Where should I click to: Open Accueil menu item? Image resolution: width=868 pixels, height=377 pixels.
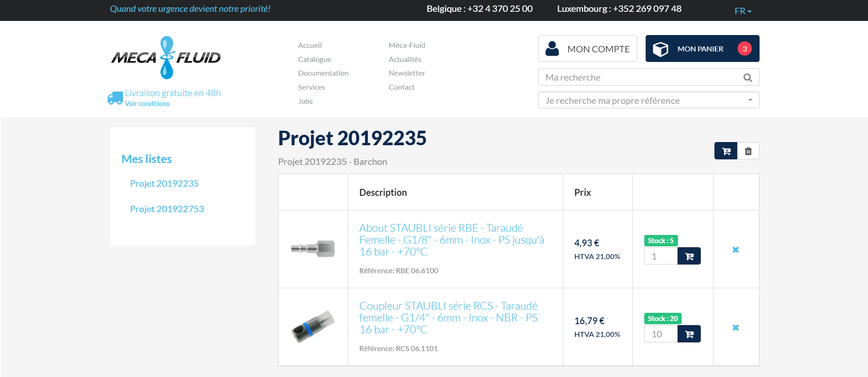click(310, 45)
